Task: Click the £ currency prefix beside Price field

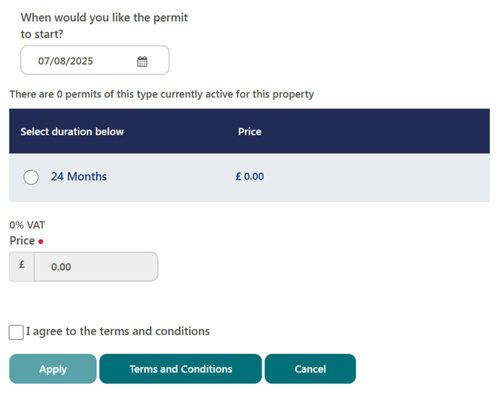Action: pyautogui.click(x=22, y=267)
